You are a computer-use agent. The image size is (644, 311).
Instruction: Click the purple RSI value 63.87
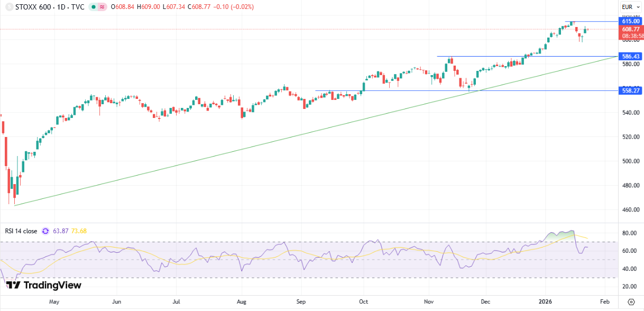click(61, 231)
